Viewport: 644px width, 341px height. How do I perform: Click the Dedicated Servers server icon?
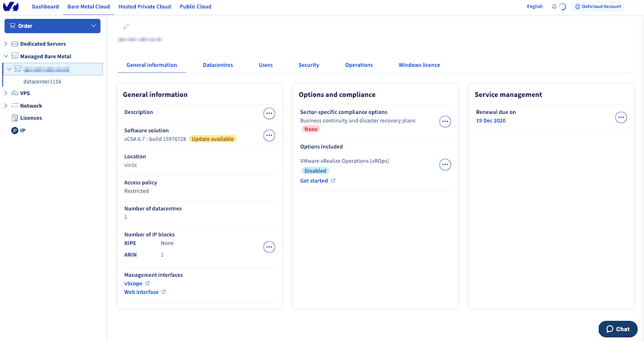pos(15,44)
